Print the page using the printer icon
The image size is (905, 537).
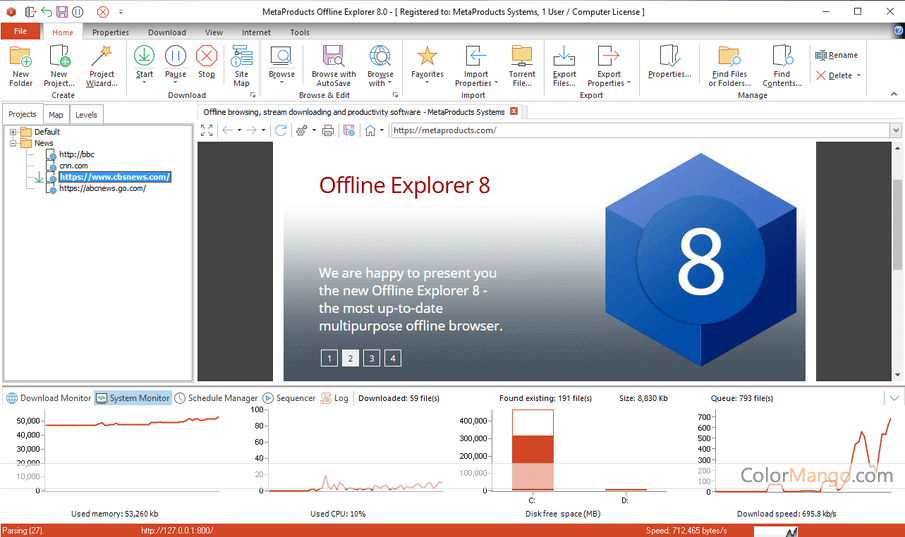(x=328, y=130)
